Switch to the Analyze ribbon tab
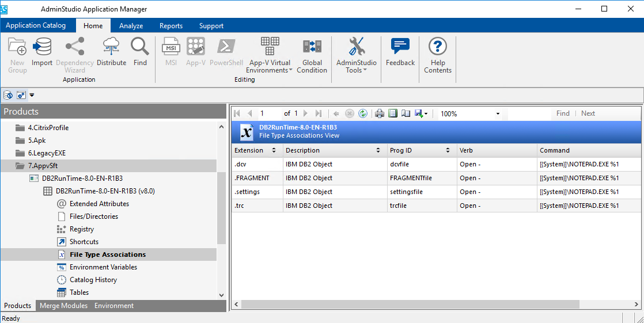 point(131,26)
